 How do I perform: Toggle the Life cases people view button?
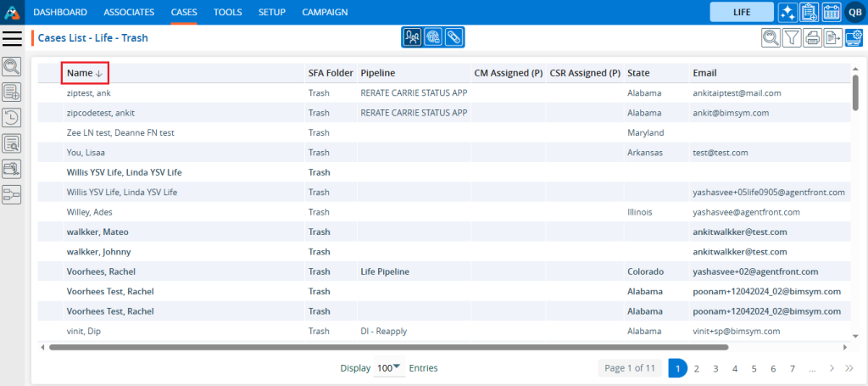[x=412, y=37]
